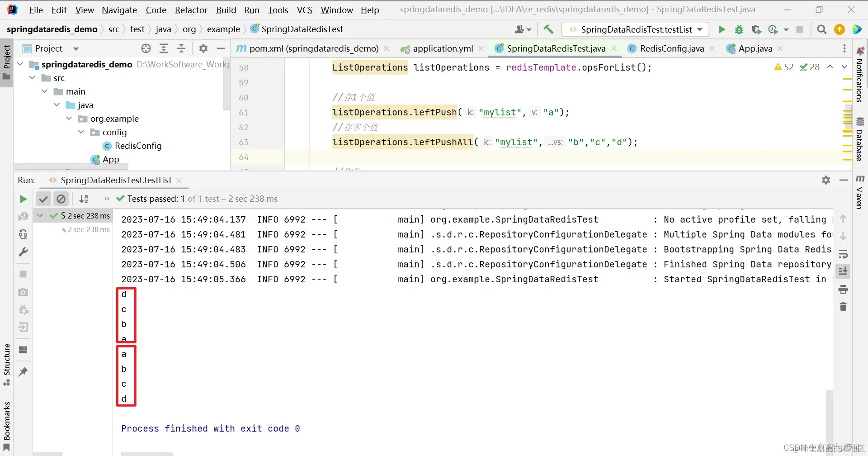Collapse the test results root node

(40, 216)
